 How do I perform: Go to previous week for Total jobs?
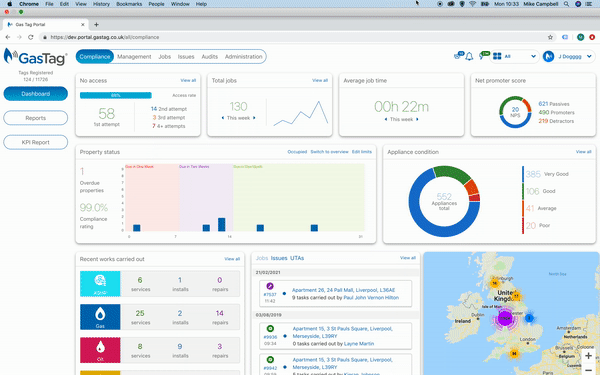click(223, 118)
